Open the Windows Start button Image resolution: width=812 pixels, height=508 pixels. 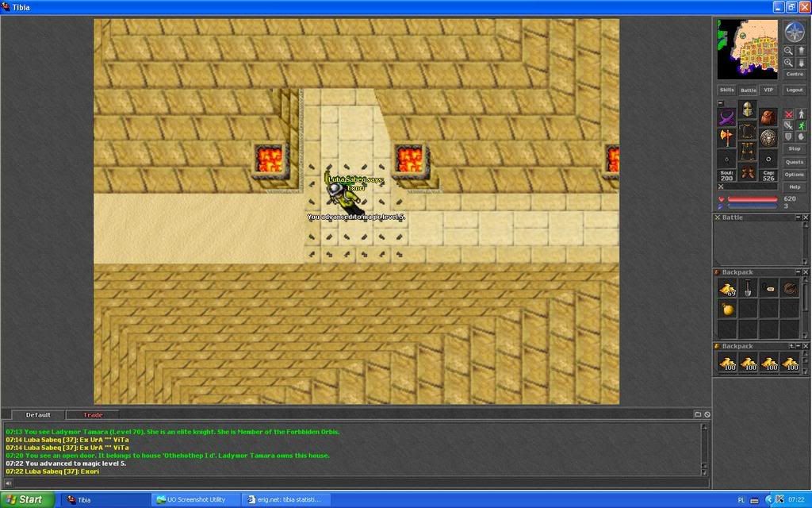[x=27, y=500]
